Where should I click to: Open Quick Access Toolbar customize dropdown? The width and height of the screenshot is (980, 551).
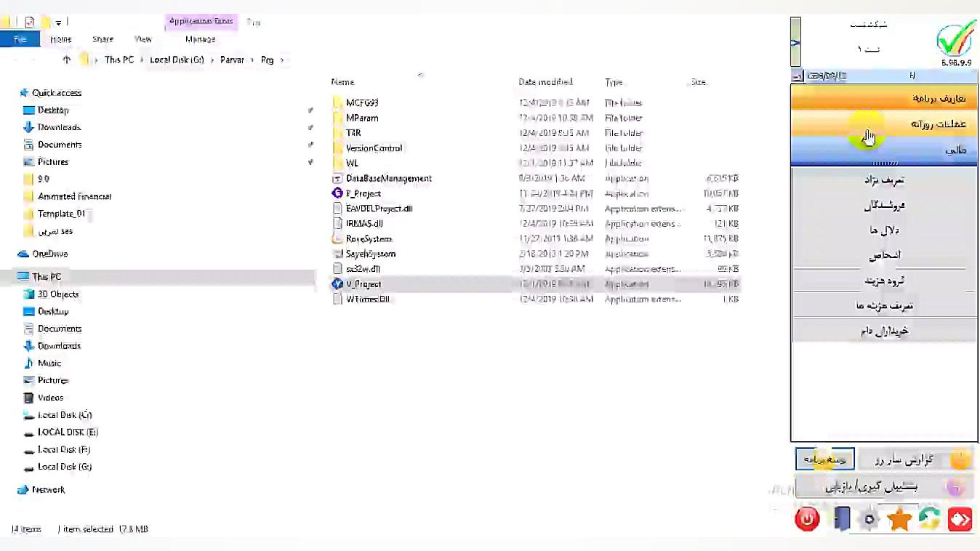(x=58, y=23)
